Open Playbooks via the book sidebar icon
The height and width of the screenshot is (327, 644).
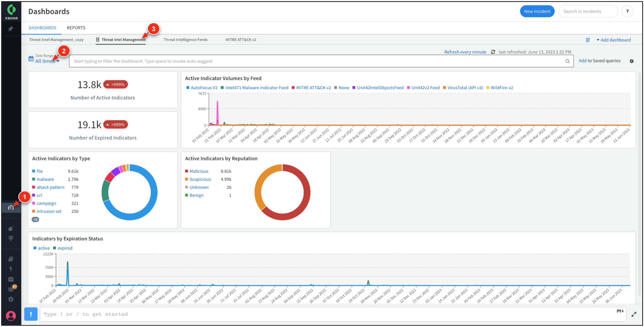11,259
